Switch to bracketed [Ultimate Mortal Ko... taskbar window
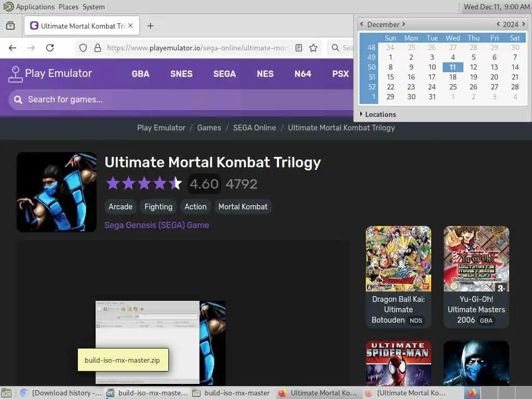The width and height of the screenshot is (532, 399). point(405,393)
